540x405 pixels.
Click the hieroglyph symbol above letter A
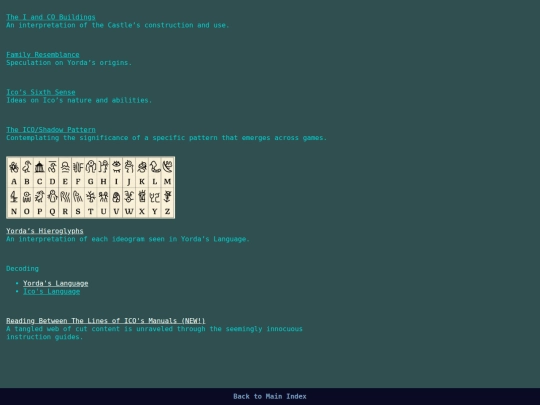[x=14, y=167]
